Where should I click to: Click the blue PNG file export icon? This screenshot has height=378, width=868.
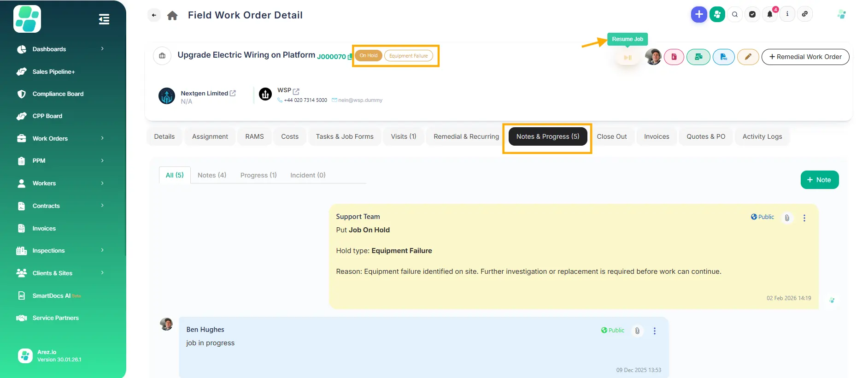pos(723,57)
